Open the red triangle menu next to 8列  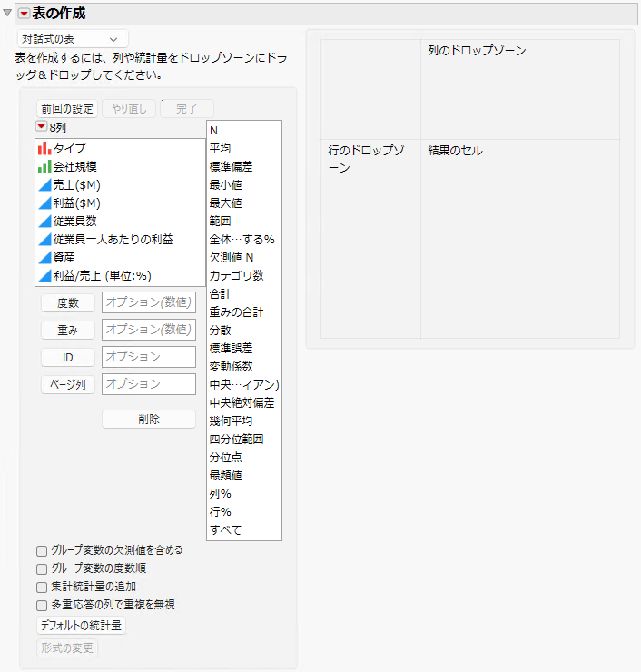click(x=41, y=126)
